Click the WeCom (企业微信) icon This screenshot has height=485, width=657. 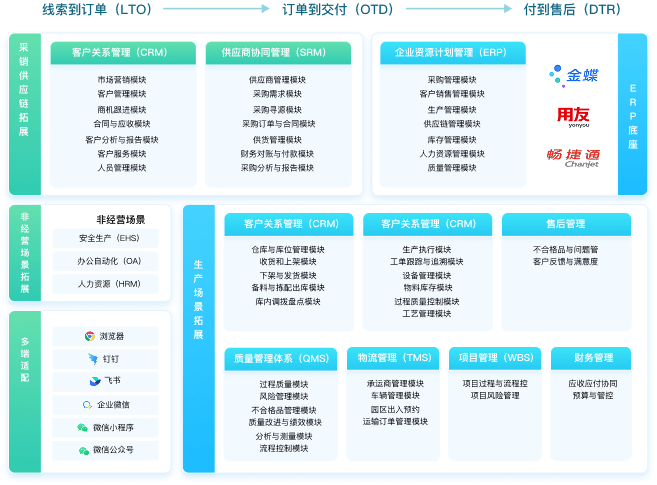pyautogui.click(x=87, y=405)
